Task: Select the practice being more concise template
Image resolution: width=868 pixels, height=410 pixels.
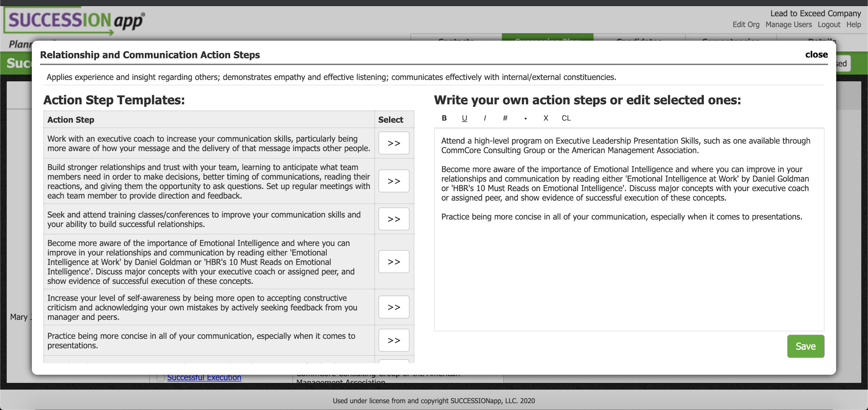Action: 393,340
